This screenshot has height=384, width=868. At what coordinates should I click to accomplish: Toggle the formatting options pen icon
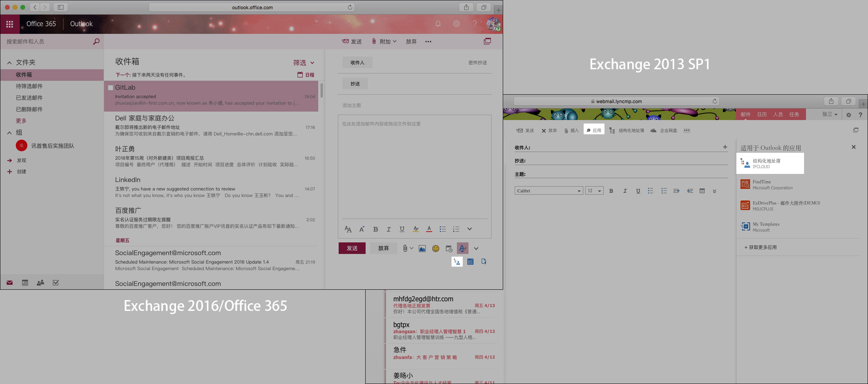463,248
